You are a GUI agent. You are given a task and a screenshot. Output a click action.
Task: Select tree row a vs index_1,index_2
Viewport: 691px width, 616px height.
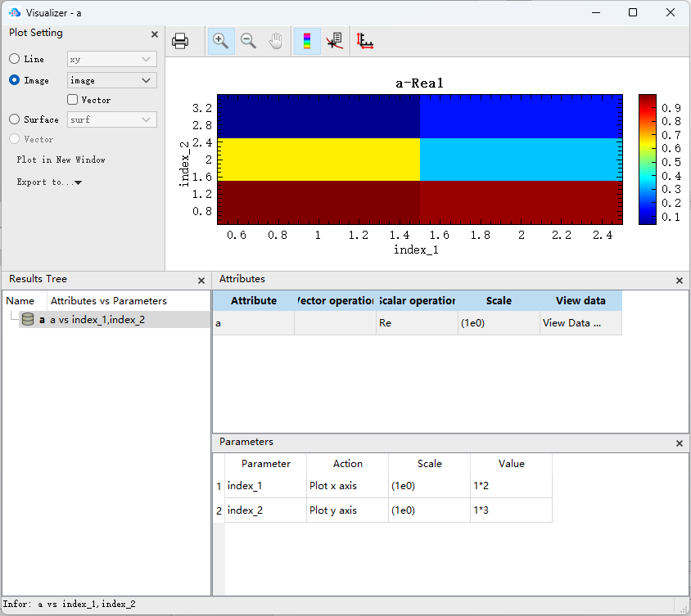coord(114,319)
